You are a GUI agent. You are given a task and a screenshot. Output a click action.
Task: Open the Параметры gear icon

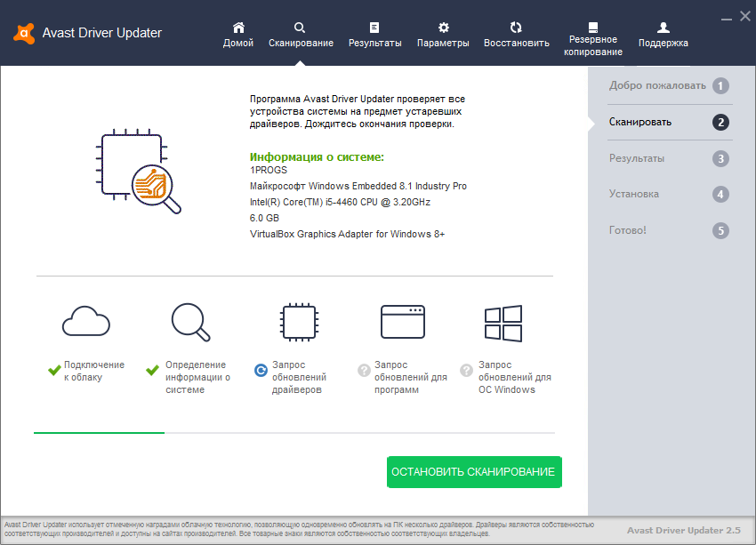(443, 28)
